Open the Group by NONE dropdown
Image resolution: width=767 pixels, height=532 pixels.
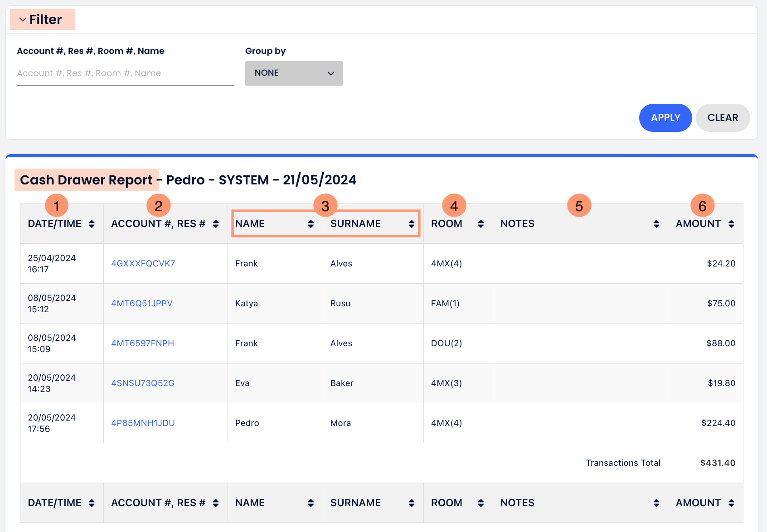pos(294,73)
